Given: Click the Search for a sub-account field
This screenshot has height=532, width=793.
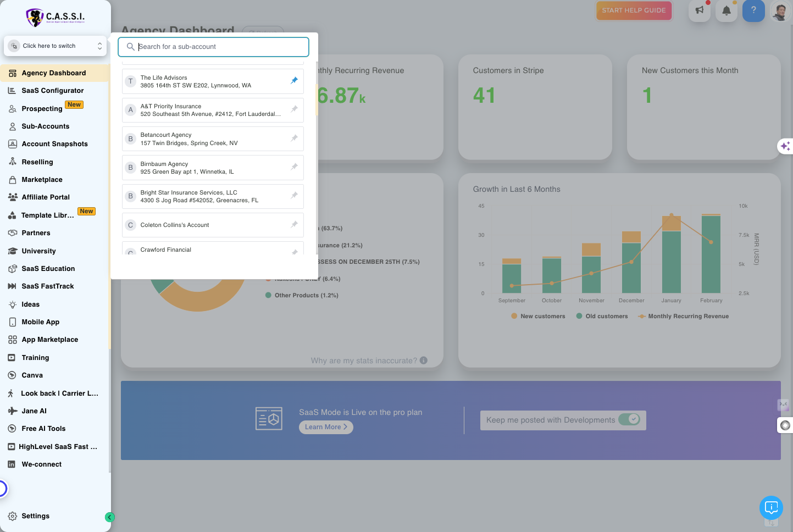Looking at the screenshot, I should click(213, 47).
